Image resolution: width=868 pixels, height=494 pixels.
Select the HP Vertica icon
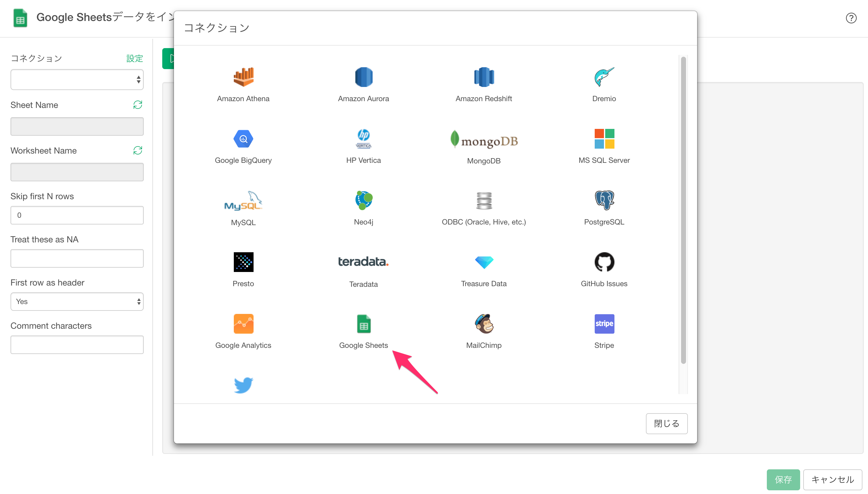pos(363,139)
